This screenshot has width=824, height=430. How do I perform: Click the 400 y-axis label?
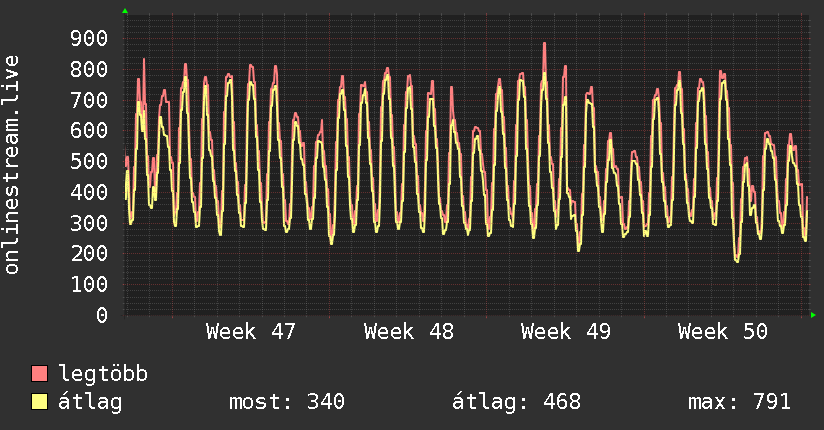(x=89, y=192)
